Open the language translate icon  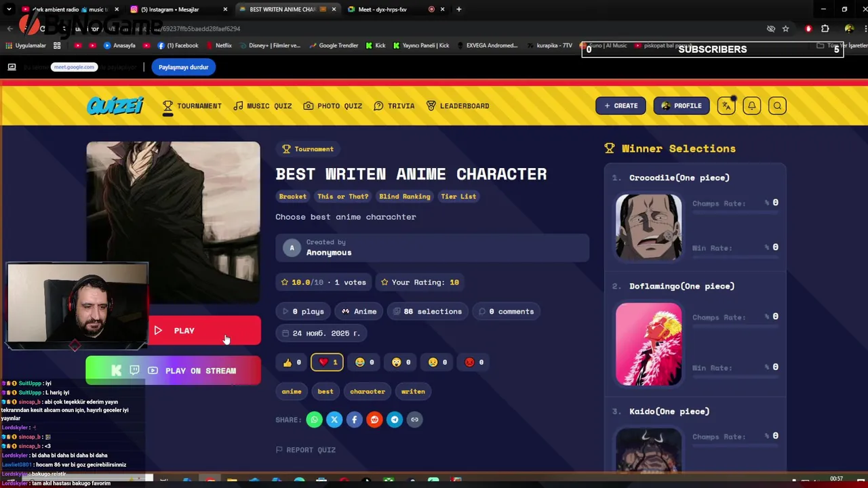point(726,106)
